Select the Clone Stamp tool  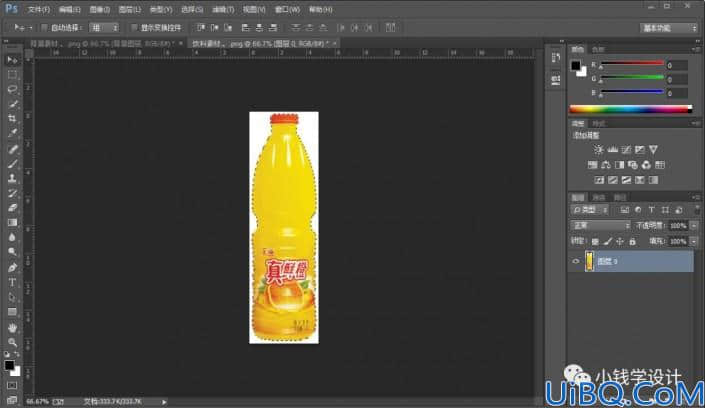click(x=12, y=179)
